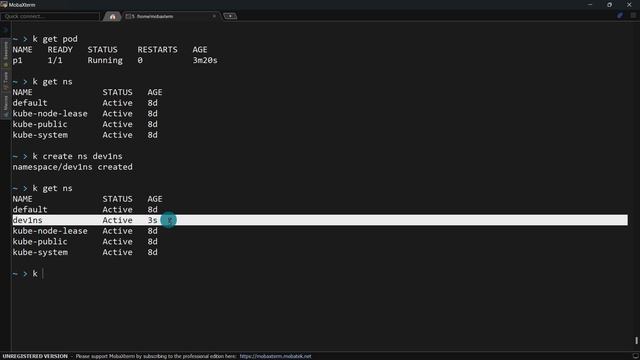Open the Home tab icon
640x360 pixels.
[112, 16]
